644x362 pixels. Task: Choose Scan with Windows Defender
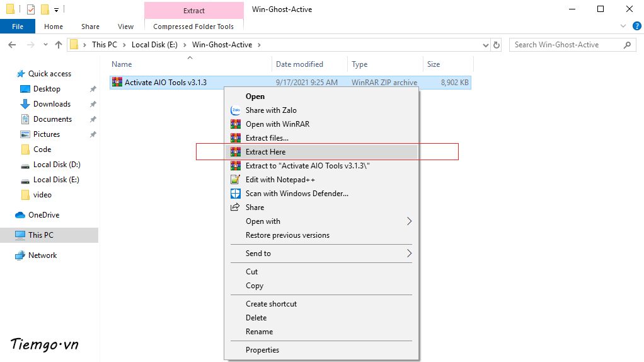pyautogui.click(x=296, y=194)
